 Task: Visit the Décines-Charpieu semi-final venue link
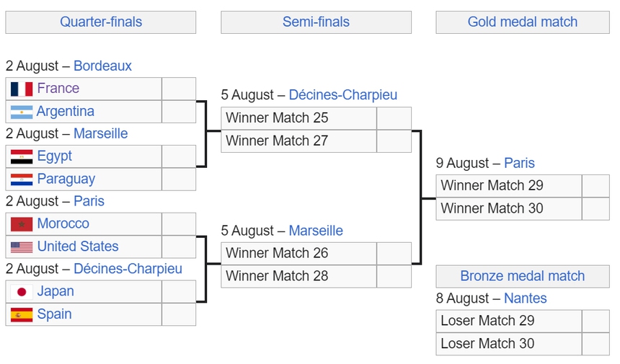click(343, 95)
